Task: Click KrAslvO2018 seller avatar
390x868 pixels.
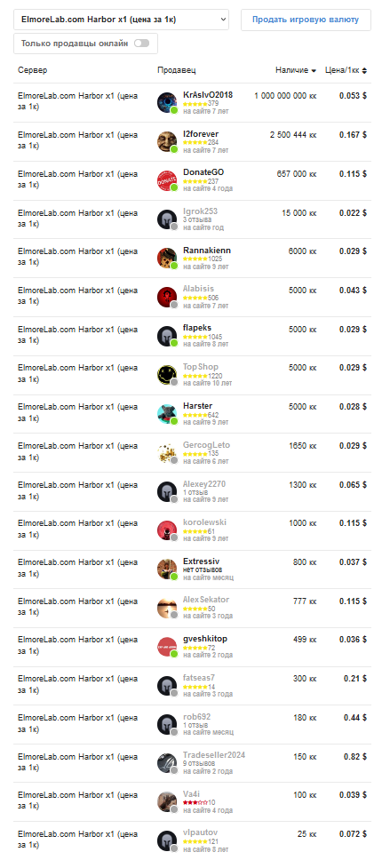Action: (x=167, y=102)
